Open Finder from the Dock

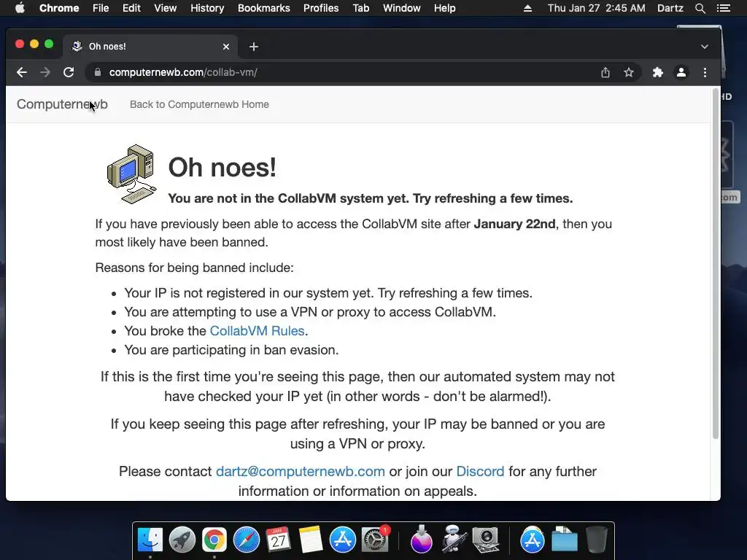point(150,540)
